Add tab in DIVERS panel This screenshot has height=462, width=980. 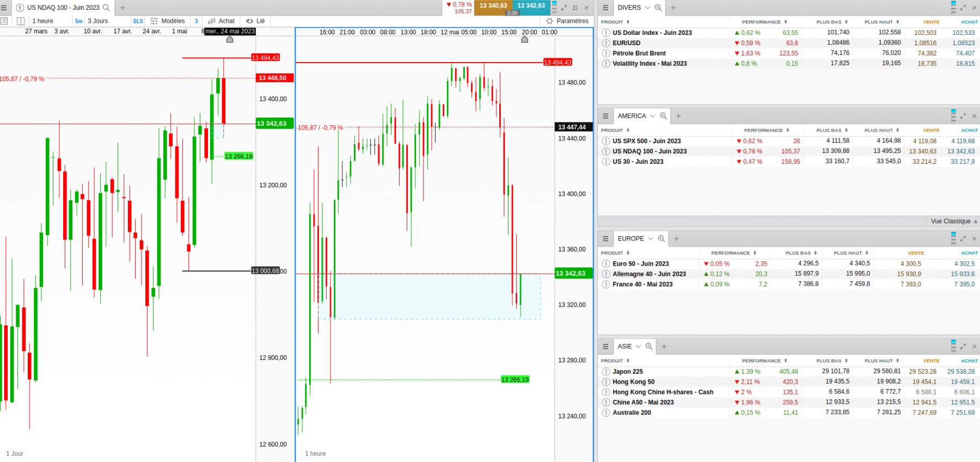[x=673, y=8]
